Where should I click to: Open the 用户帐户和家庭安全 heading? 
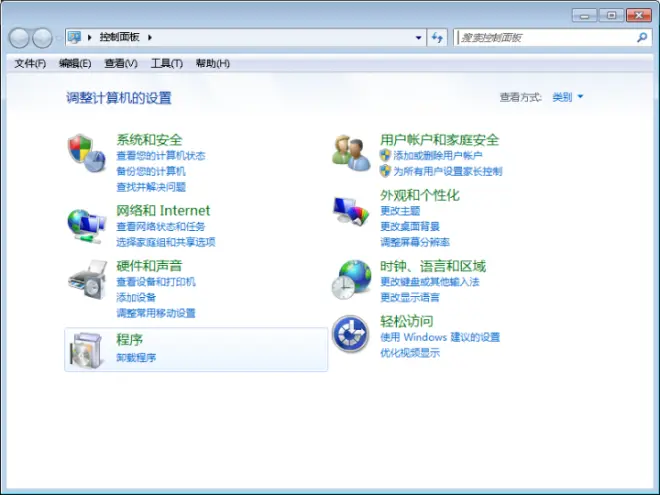[x=439, y=139]
